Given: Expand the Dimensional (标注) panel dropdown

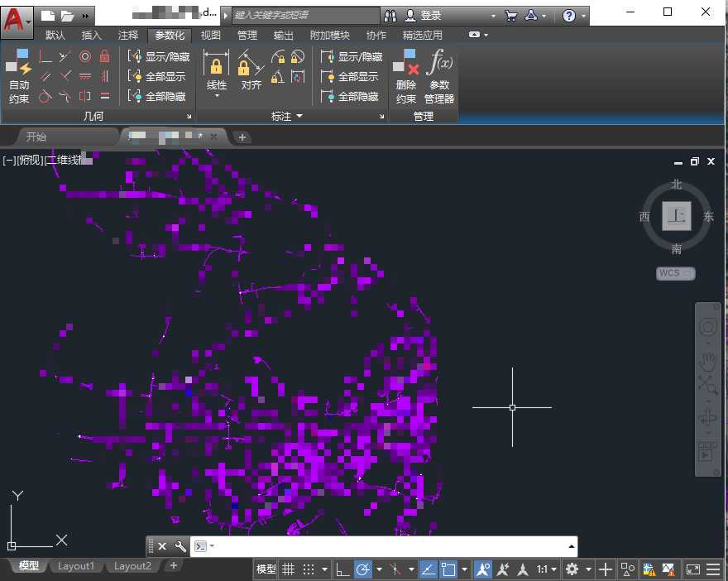Looking at the screenshot, I should [299, 116].
